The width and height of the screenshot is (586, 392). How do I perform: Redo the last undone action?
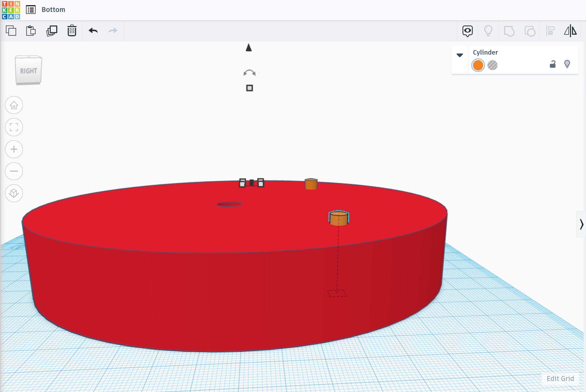click(113, 31)
